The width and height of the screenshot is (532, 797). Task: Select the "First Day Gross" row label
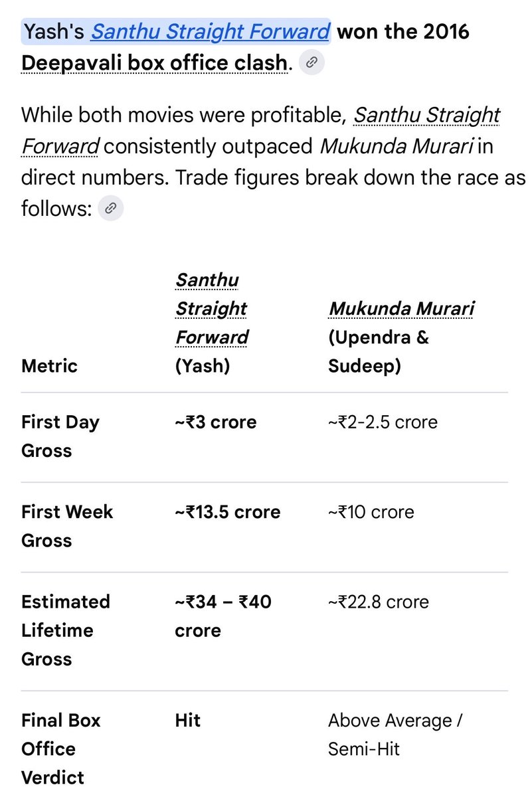(x=60, y=436)
